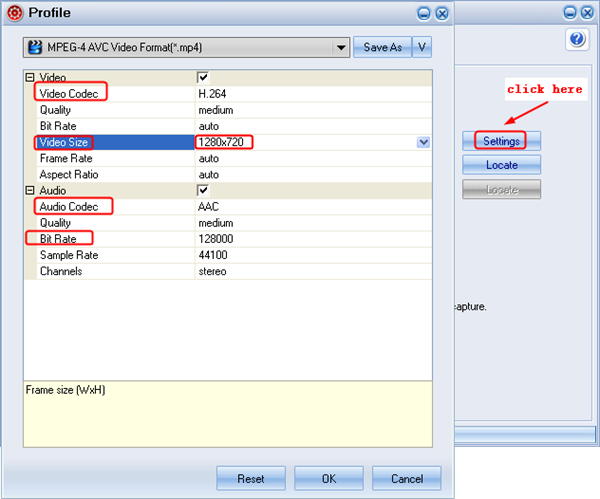Click the Reset button
Screen dimensions: 600x499
(251, 478)
